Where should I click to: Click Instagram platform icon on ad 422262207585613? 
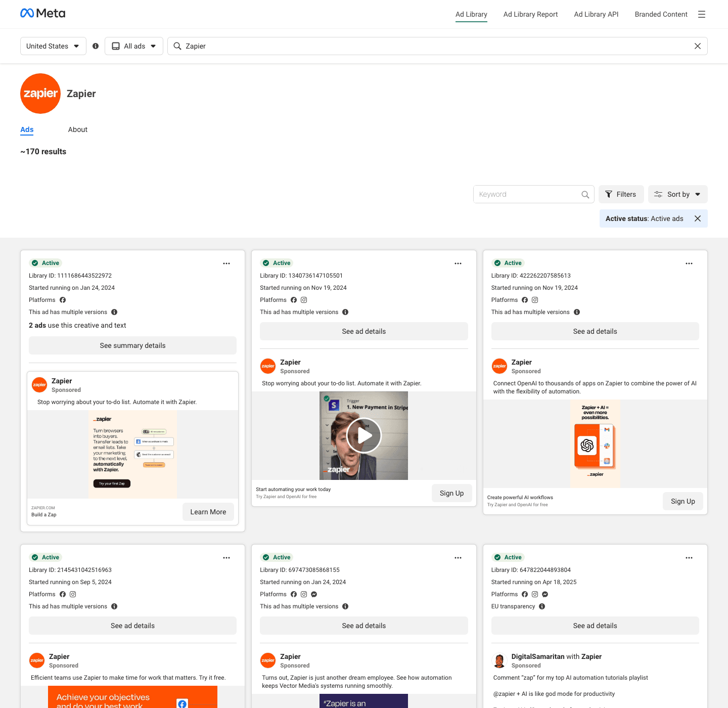point(535,300)
